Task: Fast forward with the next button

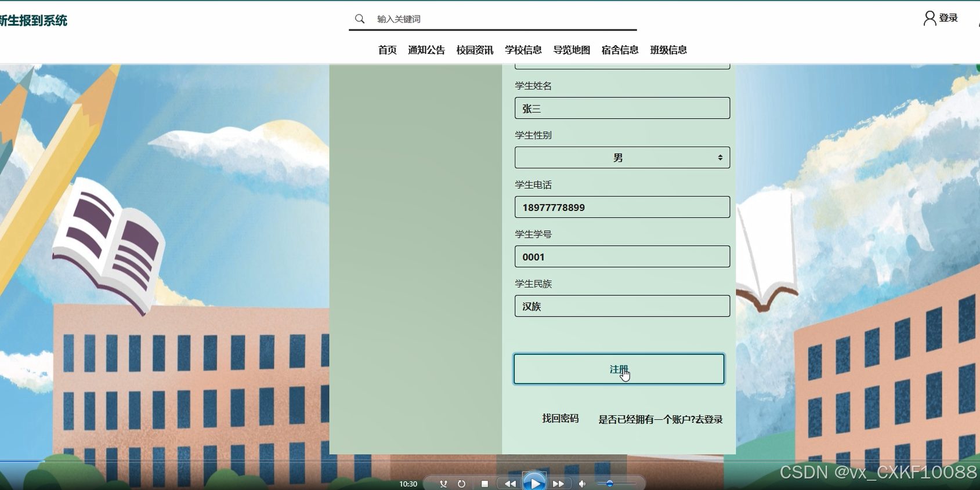Action: point(558,484)
